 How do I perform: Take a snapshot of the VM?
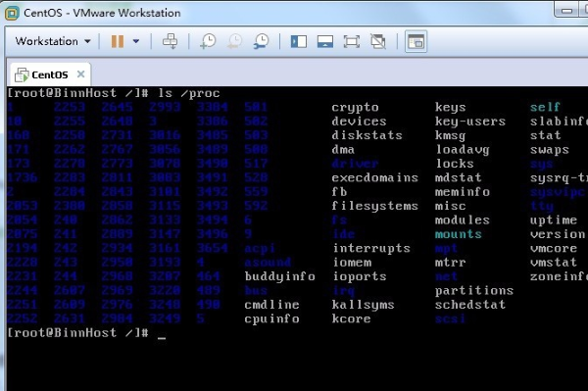208,41
